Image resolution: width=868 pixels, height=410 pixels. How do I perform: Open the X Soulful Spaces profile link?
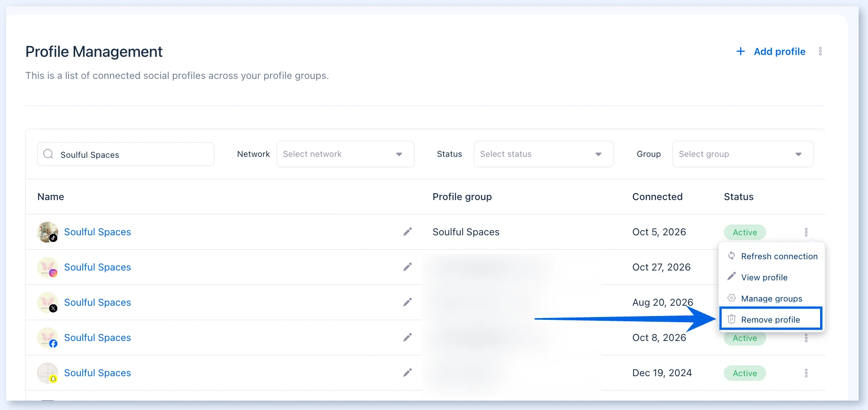(x=97, y=302)
